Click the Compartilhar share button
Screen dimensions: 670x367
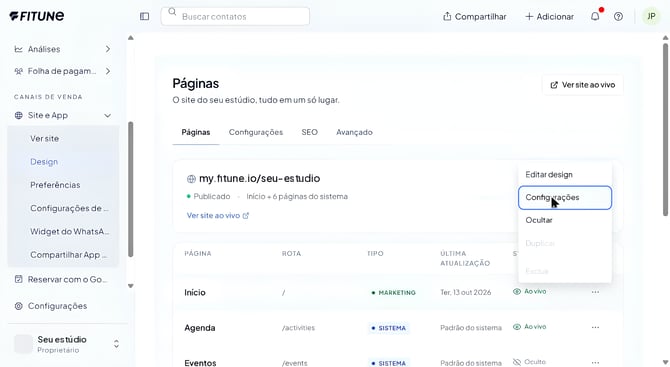pyautogui.click(x=474, y=16)
